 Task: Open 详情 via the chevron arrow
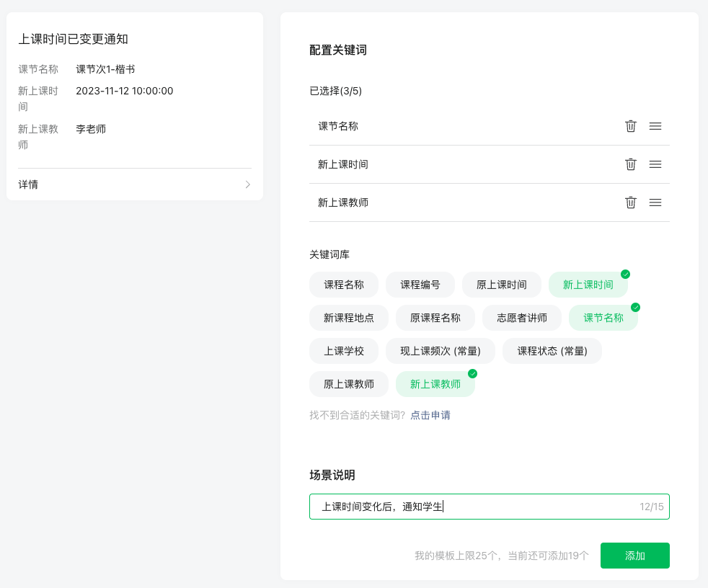pos(247,184)
